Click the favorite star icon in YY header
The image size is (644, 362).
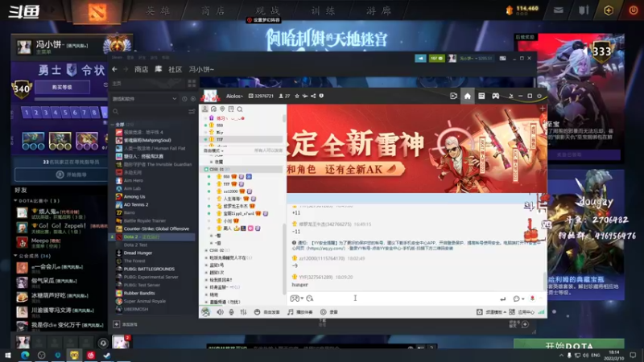click(297, 96)
